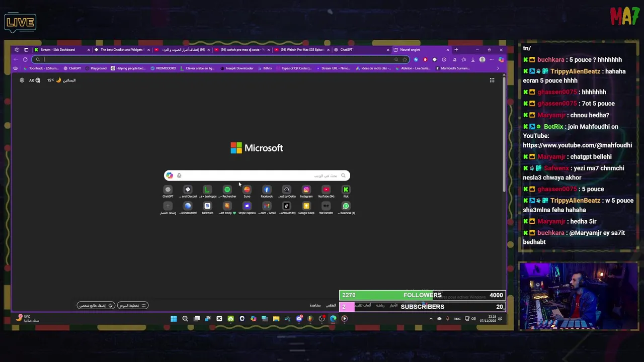
Task: Open Microsoft Edge in taskbar
Action: point(333,319)
